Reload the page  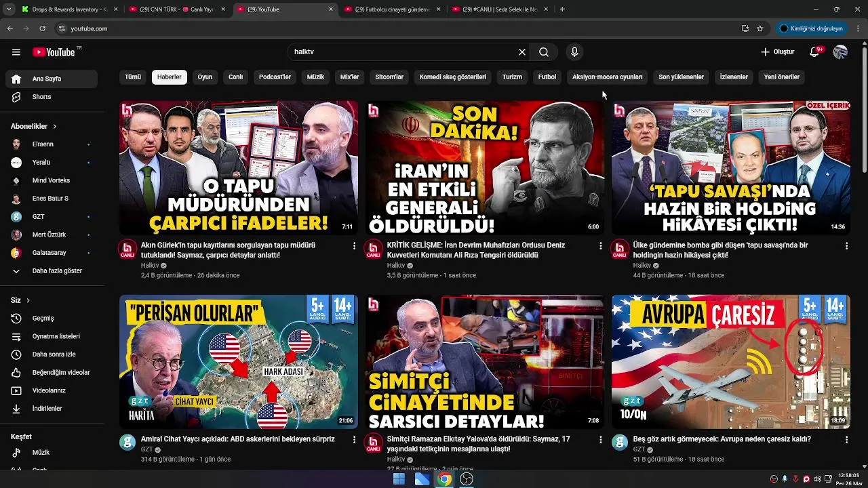coord(42,28)
